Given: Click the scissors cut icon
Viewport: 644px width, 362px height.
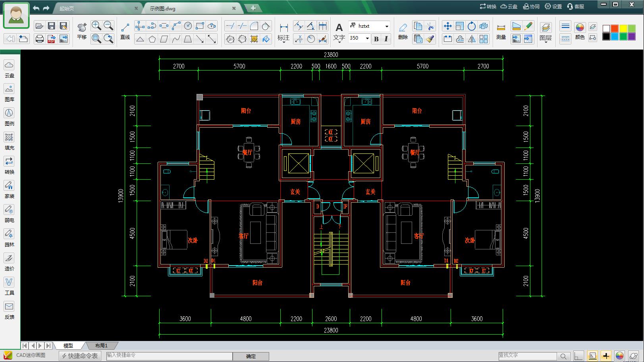Looking at the screenshot, I should [x=430, y=26].
